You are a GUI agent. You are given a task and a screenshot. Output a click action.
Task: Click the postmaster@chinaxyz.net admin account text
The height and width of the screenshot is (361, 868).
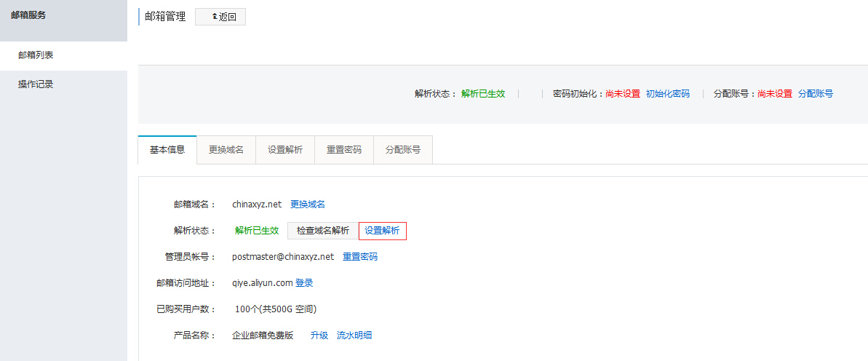pyautogui.click(x=283, y=257)
